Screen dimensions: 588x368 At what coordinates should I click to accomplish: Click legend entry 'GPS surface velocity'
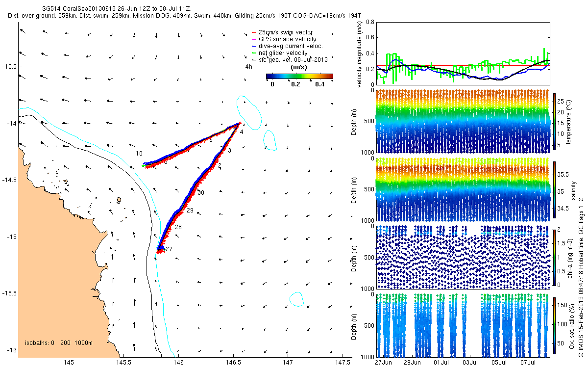(287, 39)
